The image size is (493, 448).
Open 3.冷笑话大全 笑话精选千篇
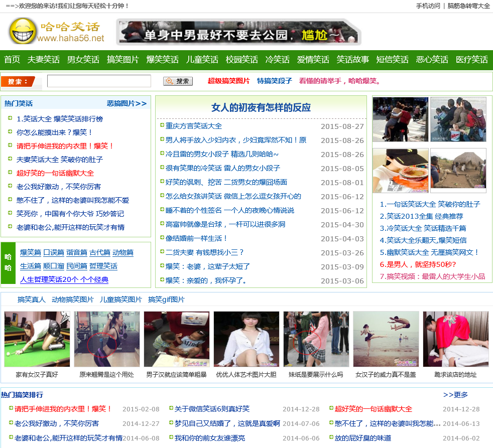(x=423, y=228)
